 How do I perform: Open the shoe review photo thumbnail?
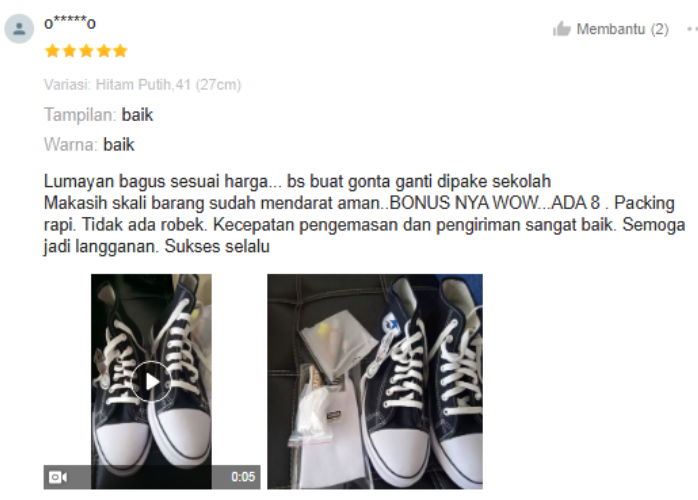click(375, 382)
